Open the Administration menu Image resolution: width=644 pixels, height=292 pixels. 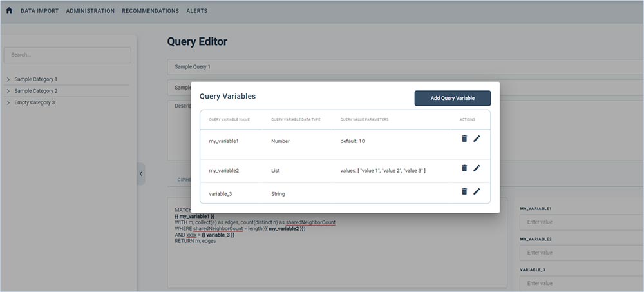90,11
